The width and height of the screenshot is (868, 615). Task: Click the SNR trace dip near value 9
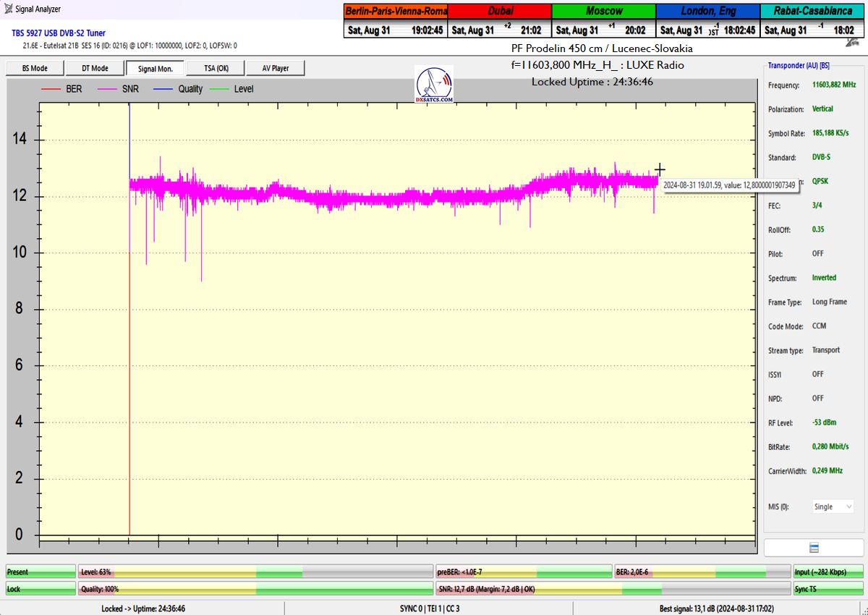[201, 279]
